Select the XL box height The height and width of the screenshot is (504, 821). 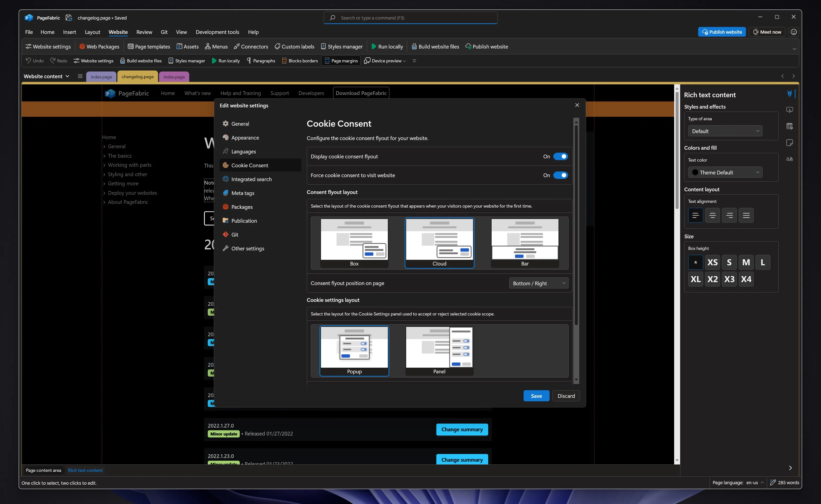(695, 279)
